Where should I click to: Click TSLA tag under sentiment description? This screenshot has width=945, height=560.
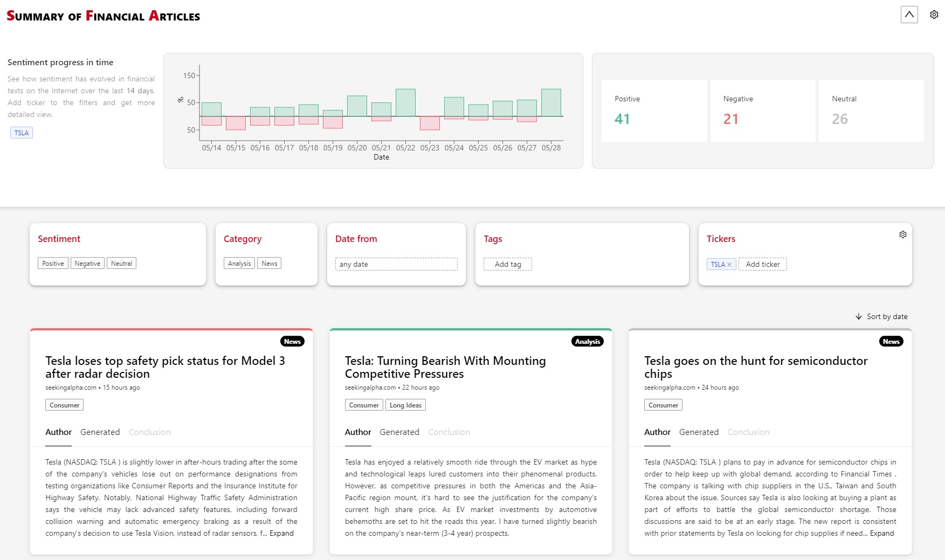tap(22, 133)
